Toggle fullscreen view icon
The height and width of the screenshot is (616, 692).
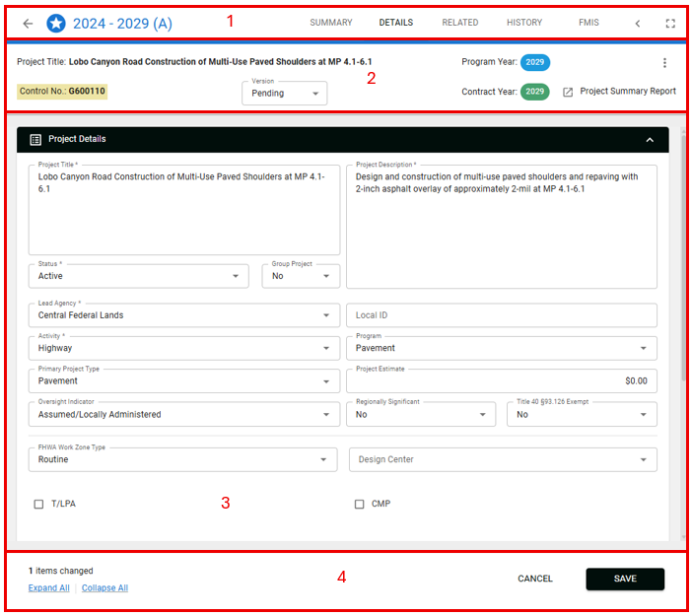click(670, 24)
